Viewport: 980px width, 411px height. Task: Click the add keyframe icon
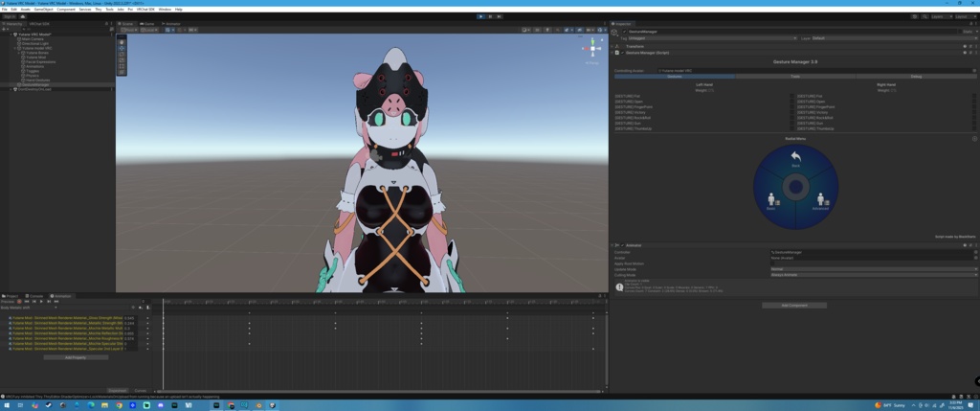[x=140, y=308]
